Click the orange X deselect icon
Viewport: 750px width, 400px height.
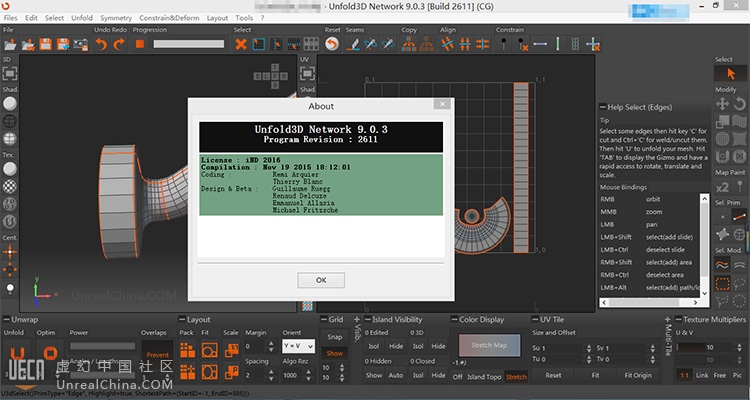pos(241,44)
